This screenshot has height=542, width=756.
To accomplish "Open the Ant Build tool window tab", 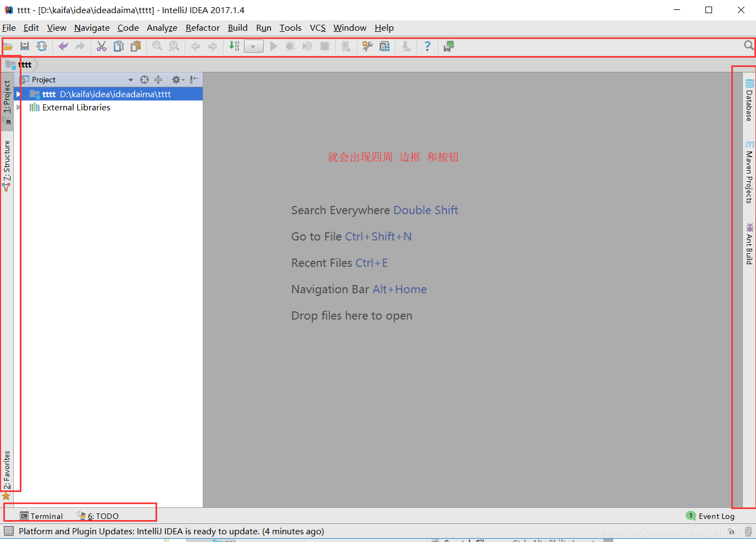I will coord(749,243).
